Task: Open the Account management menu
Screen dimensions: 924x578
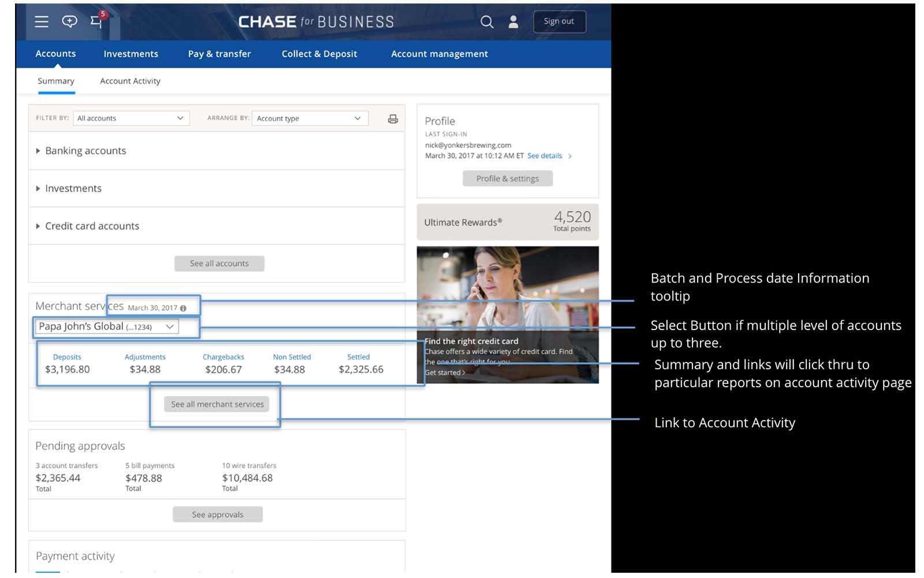Action: pos(439,54)
